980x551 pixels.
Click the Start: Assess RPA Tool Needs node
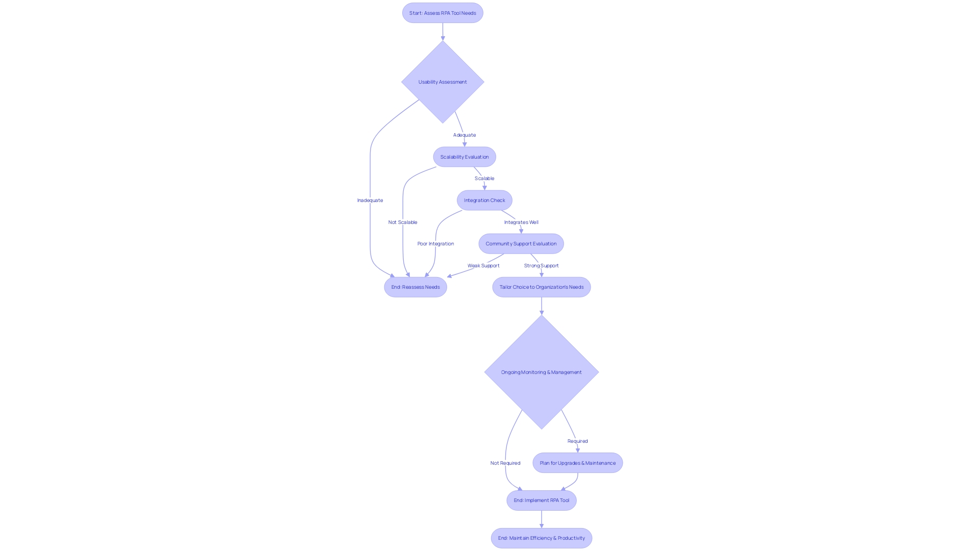[442, 13]
